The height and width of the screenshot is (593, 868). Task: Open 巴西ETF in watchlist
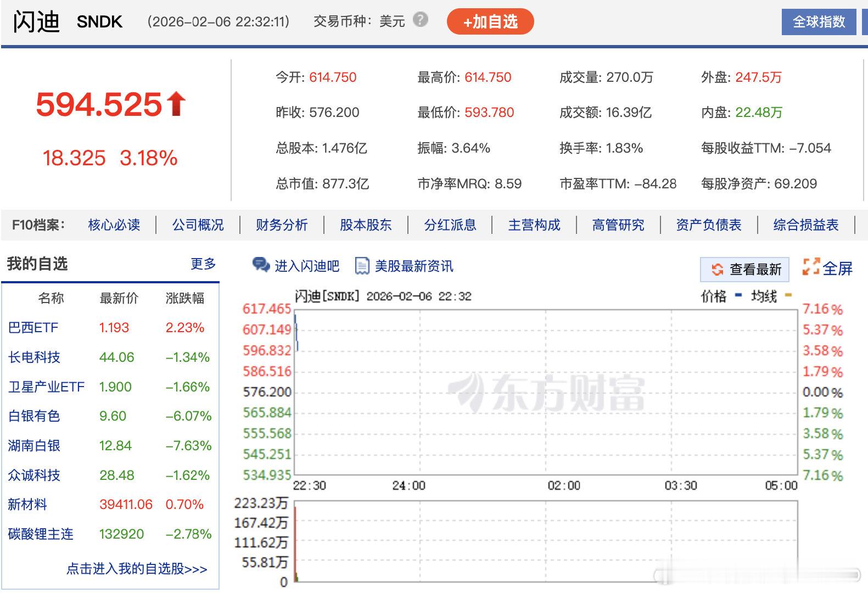[33, 328]
